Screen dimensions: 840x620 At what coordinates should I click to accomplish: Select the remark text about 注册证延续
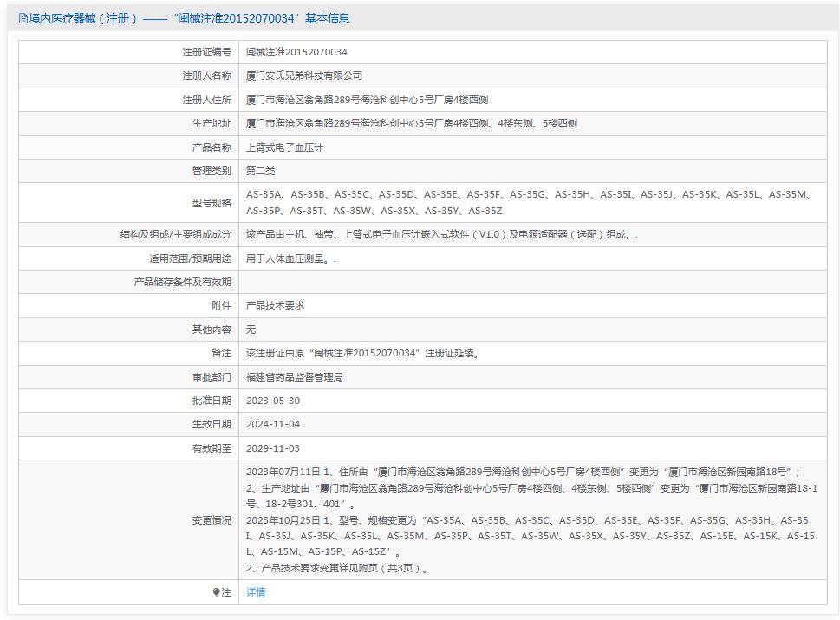[x=362, y=353]
